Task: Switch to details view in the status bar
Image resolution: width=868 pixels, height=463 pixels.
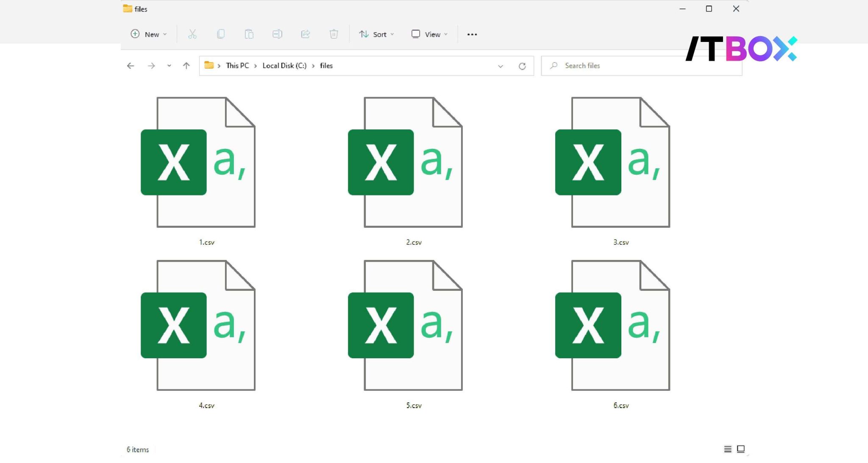Action: (x=728, y=449)
